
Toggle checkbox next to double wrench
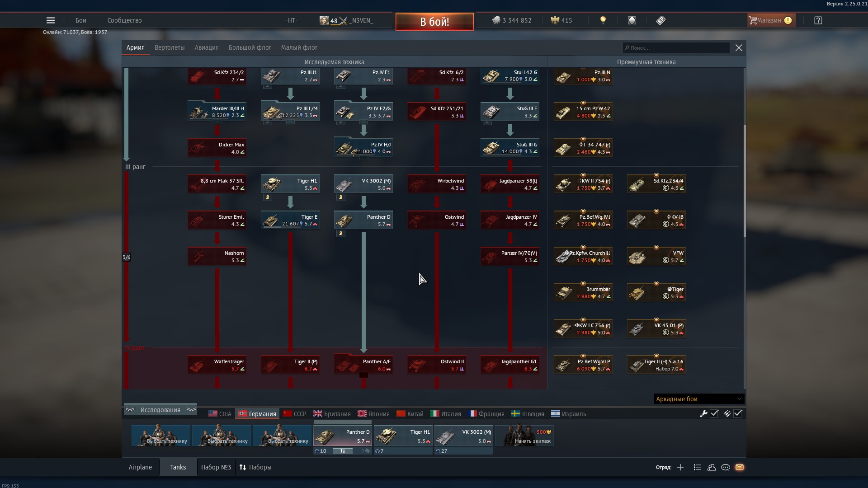click(738, 413)
